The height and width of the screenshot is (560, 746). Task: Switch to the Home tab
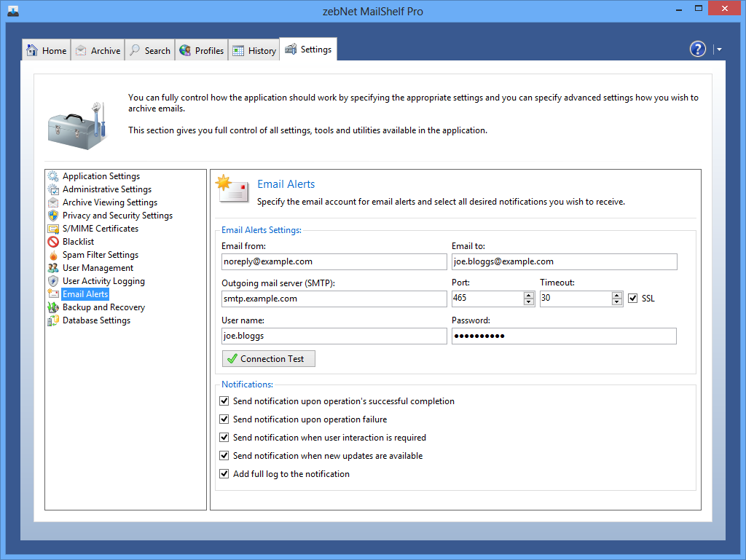[x=47, y=50]
